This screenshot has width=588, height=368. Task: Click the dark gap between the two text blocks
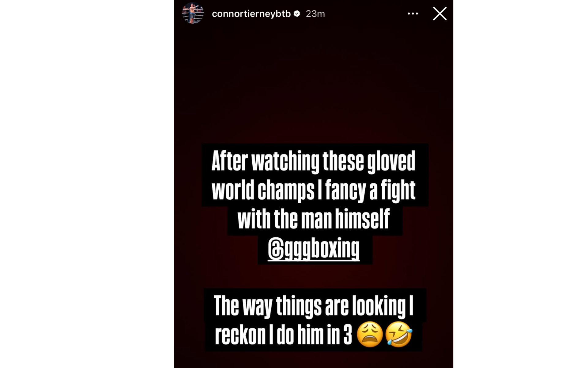point(314,276)
